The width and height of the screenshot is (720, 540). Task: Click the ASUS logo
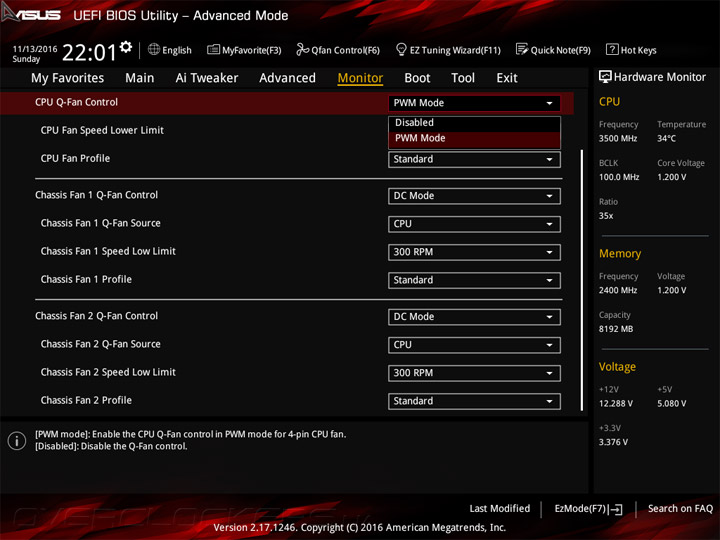click(x=31, y=14)
